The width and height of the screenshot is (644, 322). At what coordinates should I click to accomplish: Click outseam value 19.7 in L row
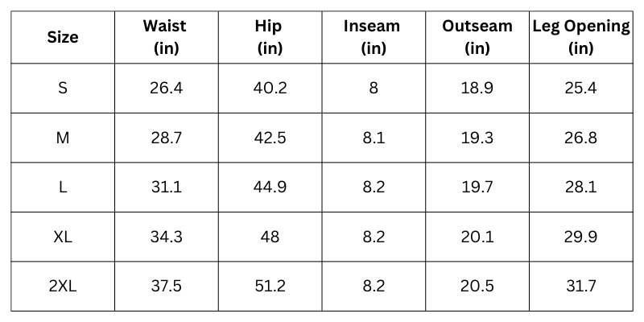point(477,188)
